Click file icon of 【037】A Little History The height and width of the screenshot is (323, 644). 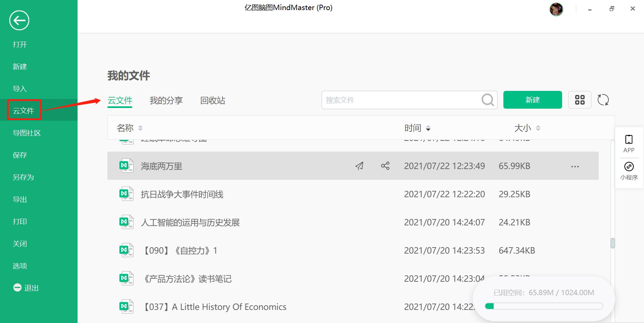point(127,307)
